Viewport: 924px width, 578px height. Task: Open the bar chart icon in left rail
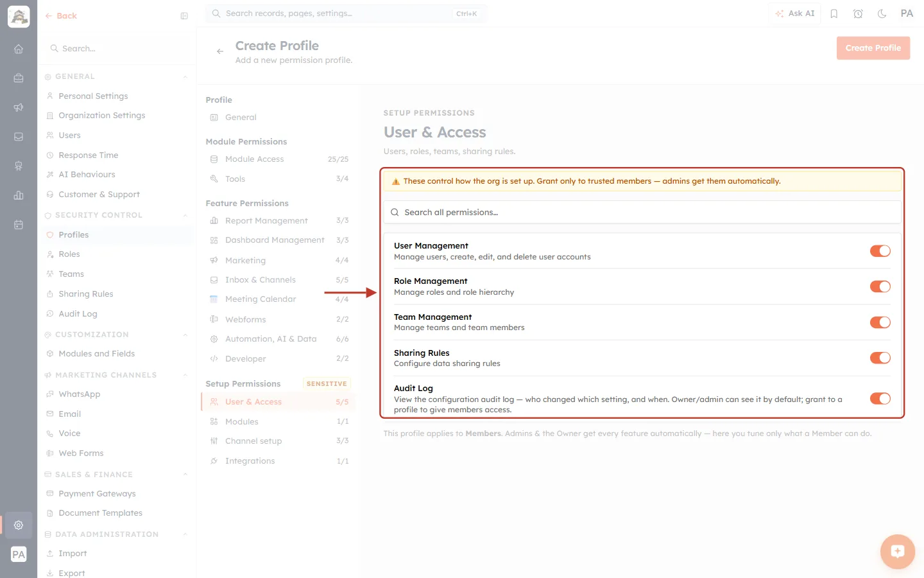(x=19, y=195)
